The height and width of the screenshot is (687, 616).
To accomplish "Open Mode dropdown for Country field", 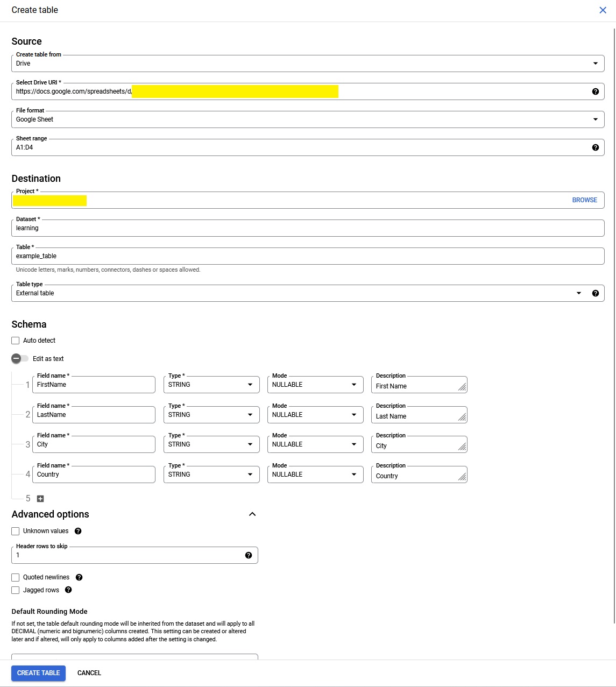I will tap(315, 474).
